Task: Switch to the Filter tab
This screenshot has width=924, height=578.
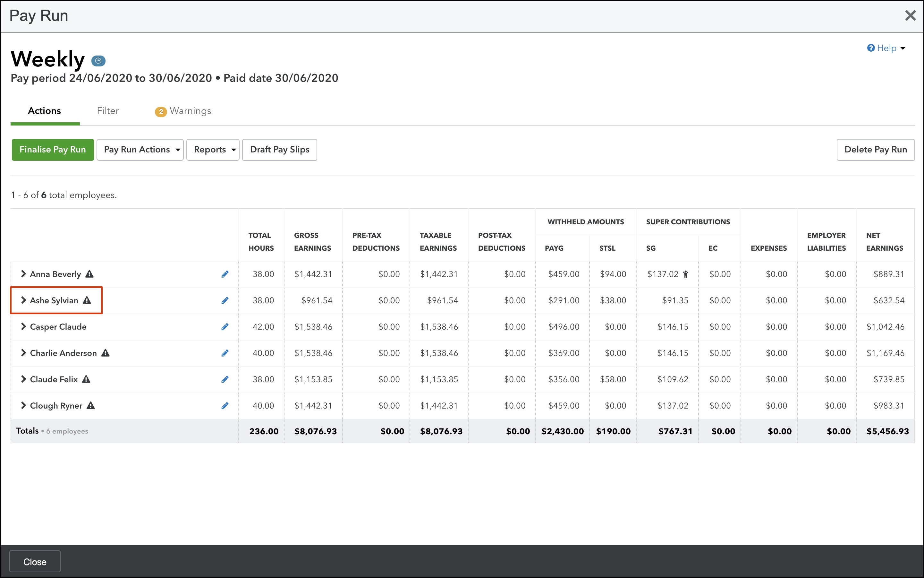Action: tap(108, 111)
